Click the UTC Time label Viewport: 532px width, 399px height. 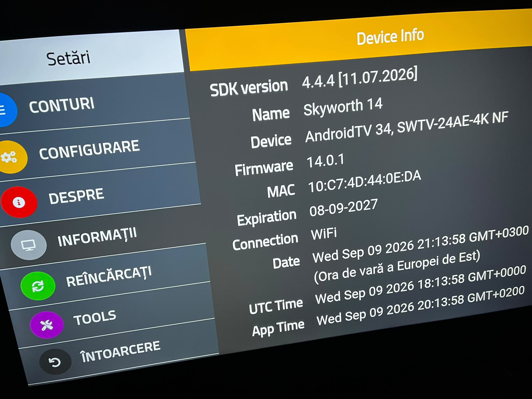[276, 307]
